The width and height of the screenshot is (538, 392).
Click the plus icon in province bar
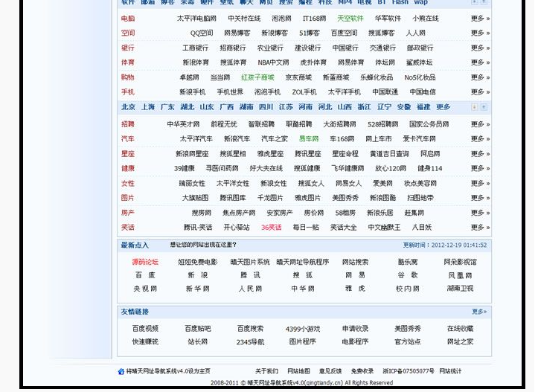(x=484, y=107)
